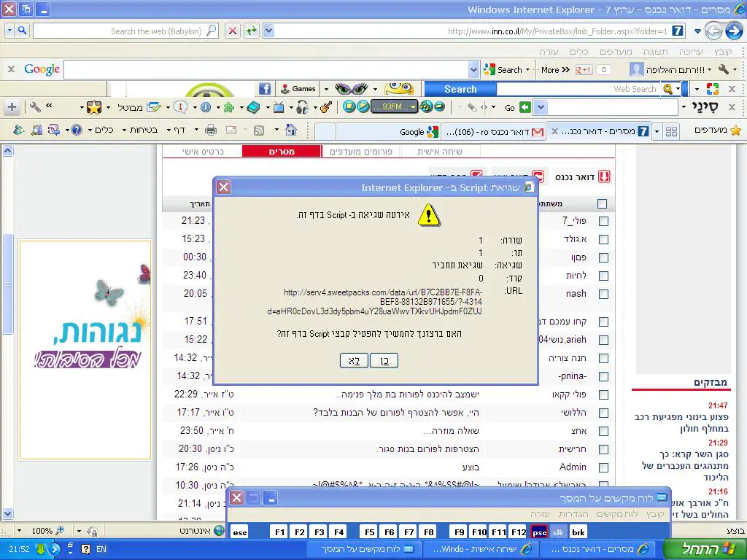Check the checkbox next to nash
Image resolution: width=747 pixels, height=560 pixels.
click(x=603, y=294)
